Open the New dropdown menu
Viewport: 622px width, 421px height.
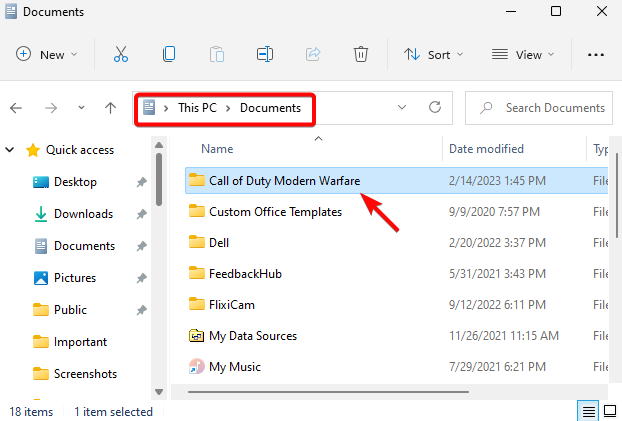[47, 54]
